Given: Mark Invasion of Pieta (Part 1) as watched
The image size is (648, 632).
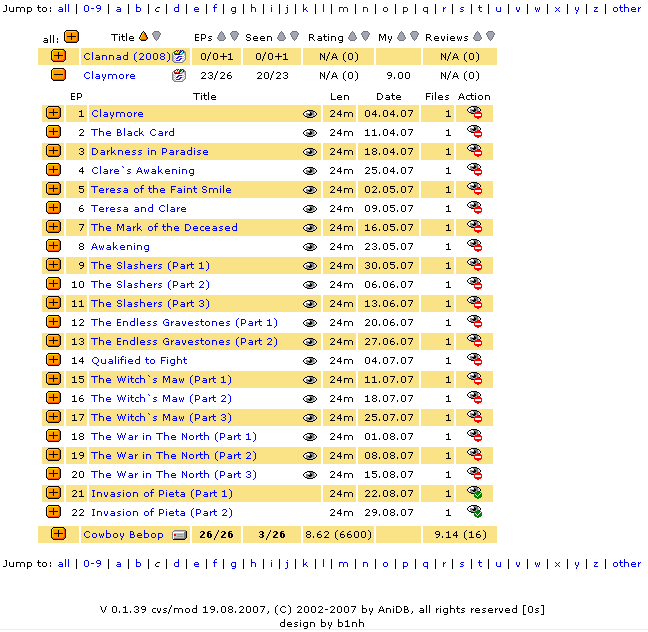Looking at the screenshot, I should point(474,493).
